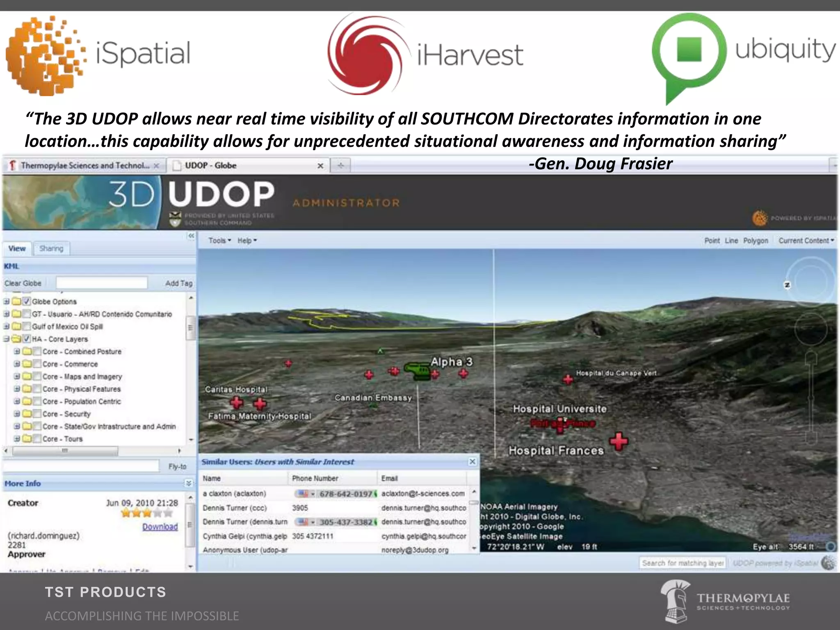
Task: Expand the GT - Usuario tree node
Action: pos(7,314)
